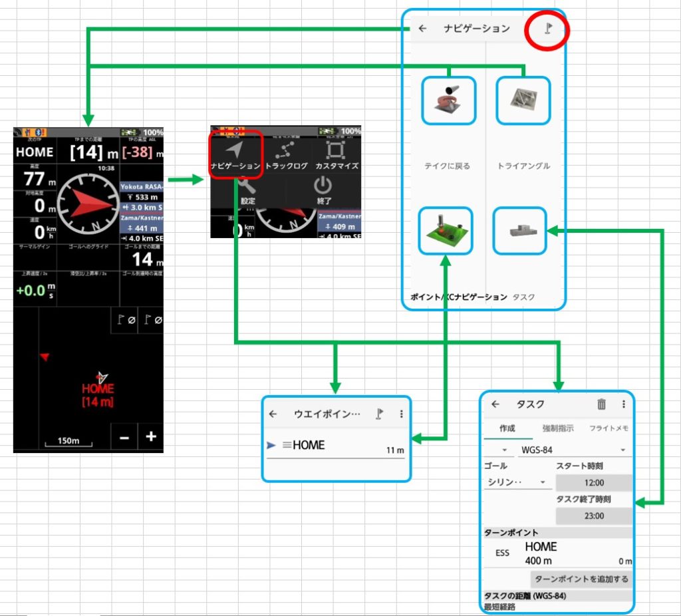This screenshot has width=681, height=616.
Task: Set the スタート時刻 12:00 field
Action: click(594, 483)
